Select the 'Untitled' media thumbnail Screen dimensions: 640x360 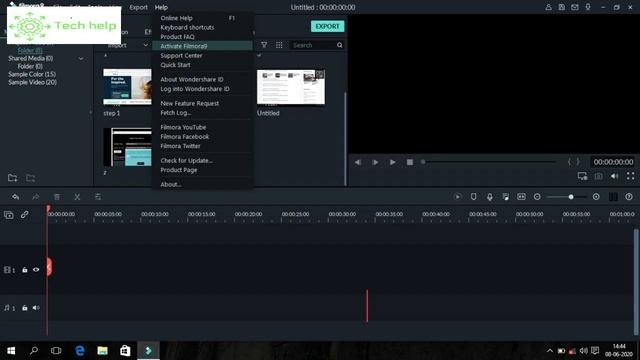[x=291, y=87]
